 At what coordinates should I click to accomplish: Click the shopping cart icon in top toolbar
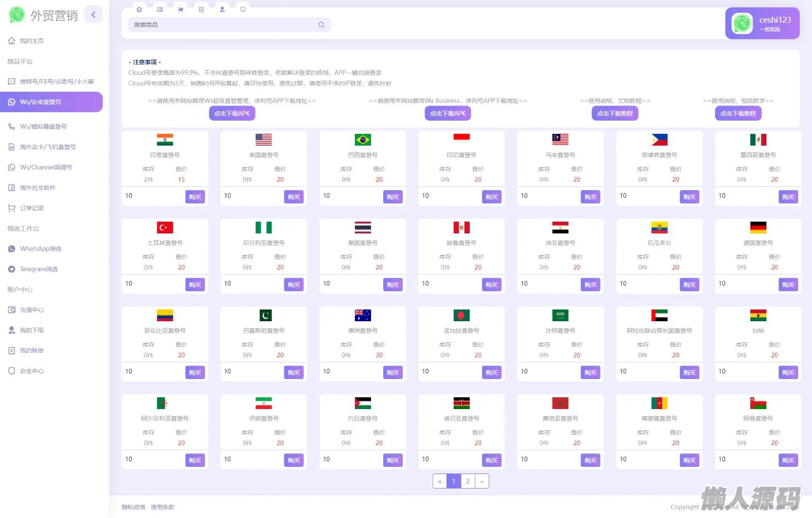[x=181, y=9]
